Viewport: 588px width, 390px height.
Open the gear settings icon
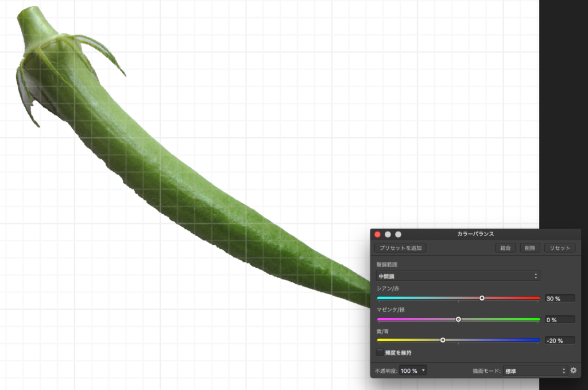574,370
